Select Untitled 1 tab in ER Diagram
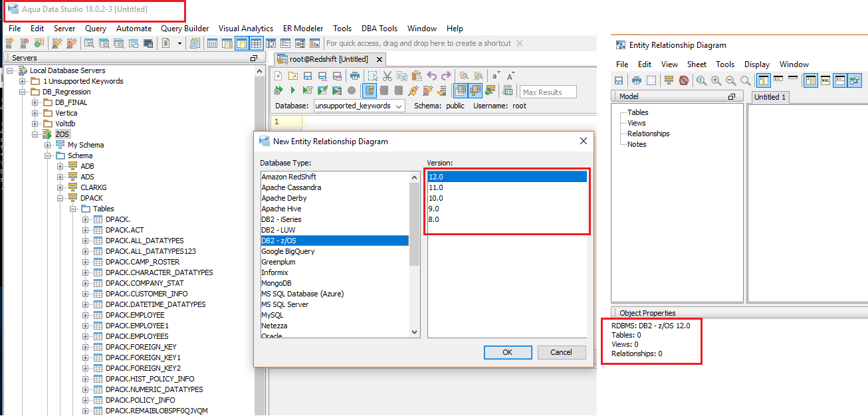The image size is (868, 416). tap(770, 97)
